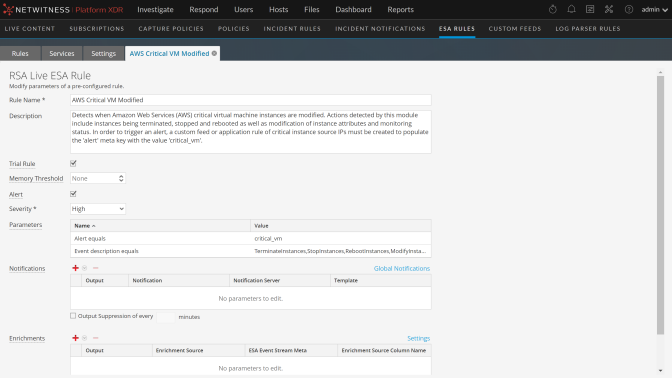This screenshot has width=672, height=378.
Task: Add a notification with red plus
Action: 75,268
